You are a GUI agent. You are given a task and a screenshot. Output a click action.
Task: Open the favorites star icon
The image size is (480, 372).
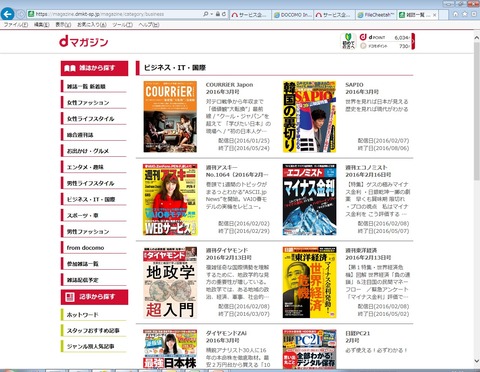tap(464, 14)
